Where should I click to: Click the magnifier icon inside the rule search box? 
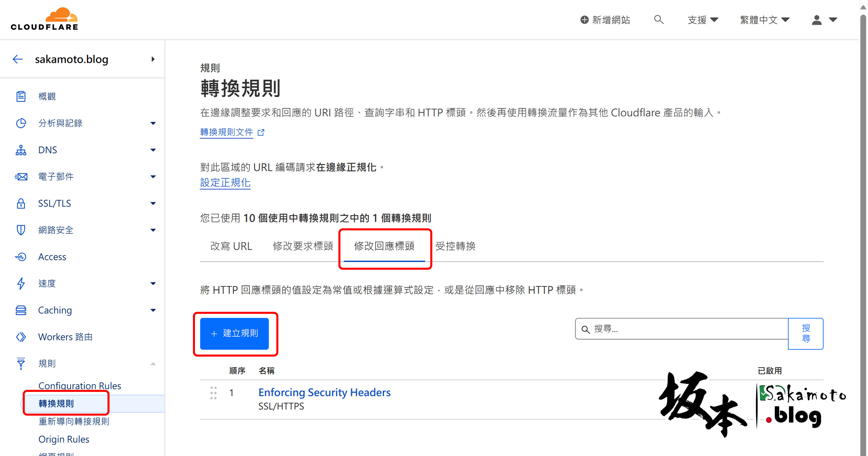pos(586,329)
